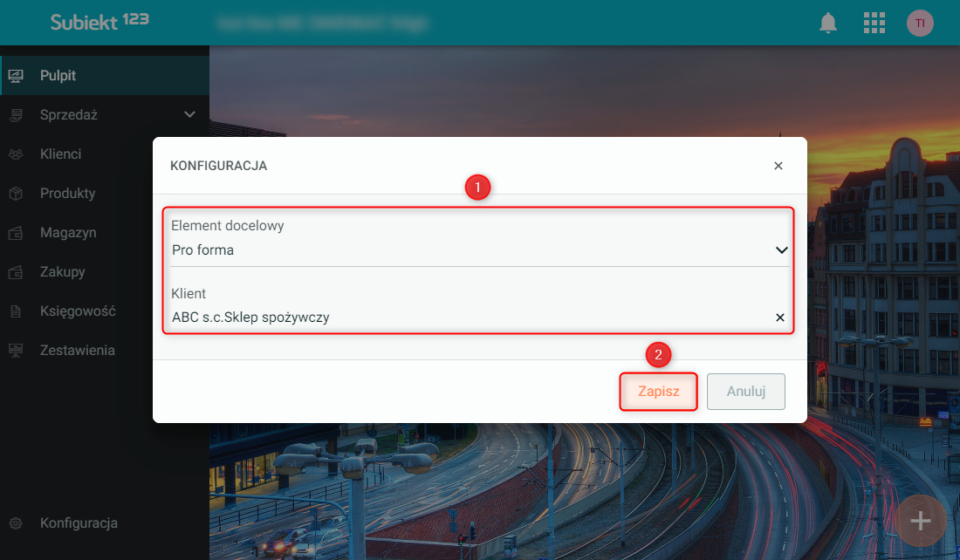Click the Zakupy purchases icon

[x=16, y=272]
